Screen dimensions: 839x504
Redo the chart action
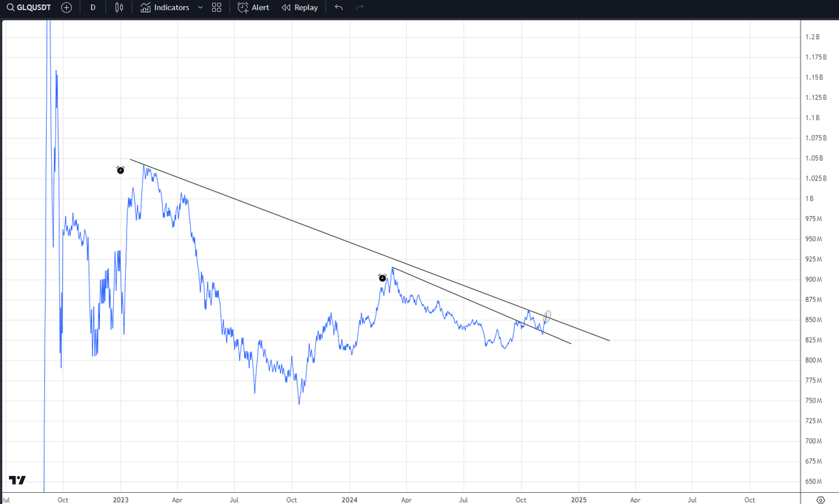[x=360, y=8]
